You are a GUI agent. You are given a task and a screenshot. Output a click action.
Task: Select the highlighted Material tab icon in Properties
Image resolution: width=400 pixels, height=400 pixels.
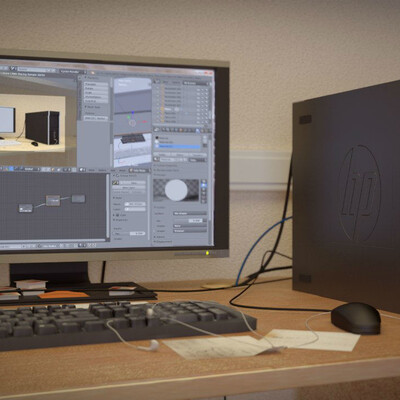[198, 130]
